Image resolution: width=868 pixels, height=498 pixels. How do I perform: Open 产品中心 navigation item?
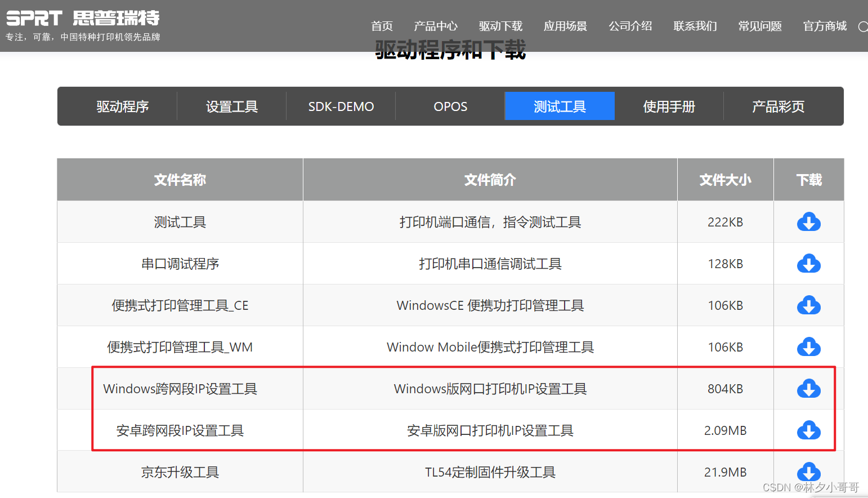pyautogui.click(x=436, y=26)
